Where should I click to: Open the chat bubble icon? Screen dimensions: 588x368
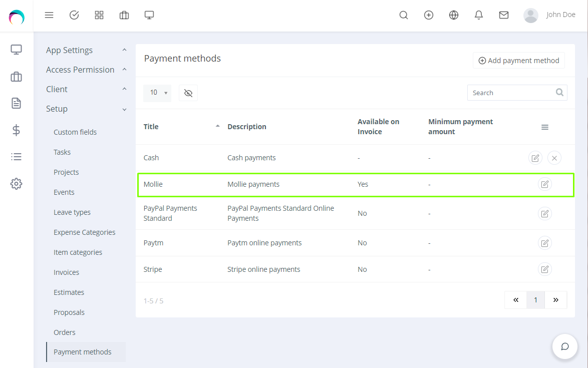tap(565, 346)
